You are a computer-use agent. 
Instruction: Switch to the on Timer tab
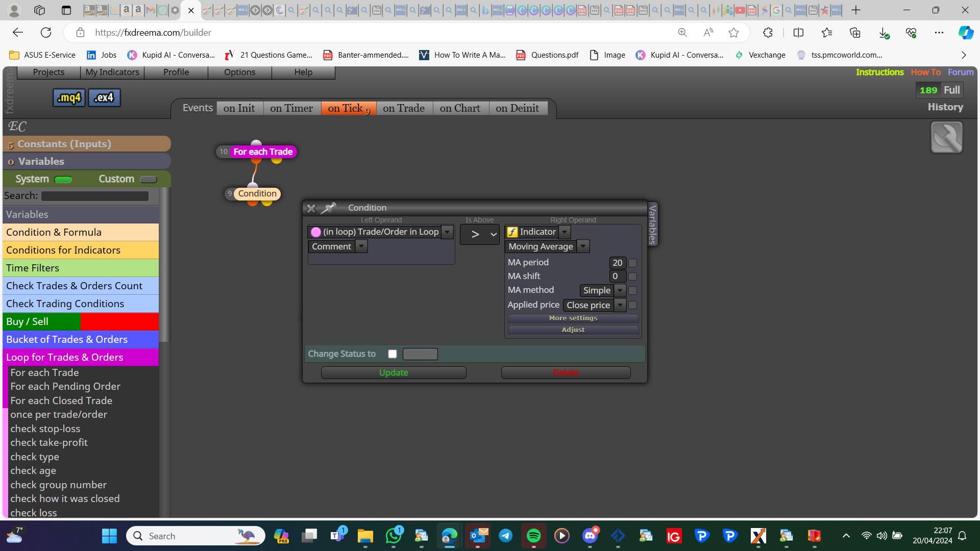coord(291,108)
